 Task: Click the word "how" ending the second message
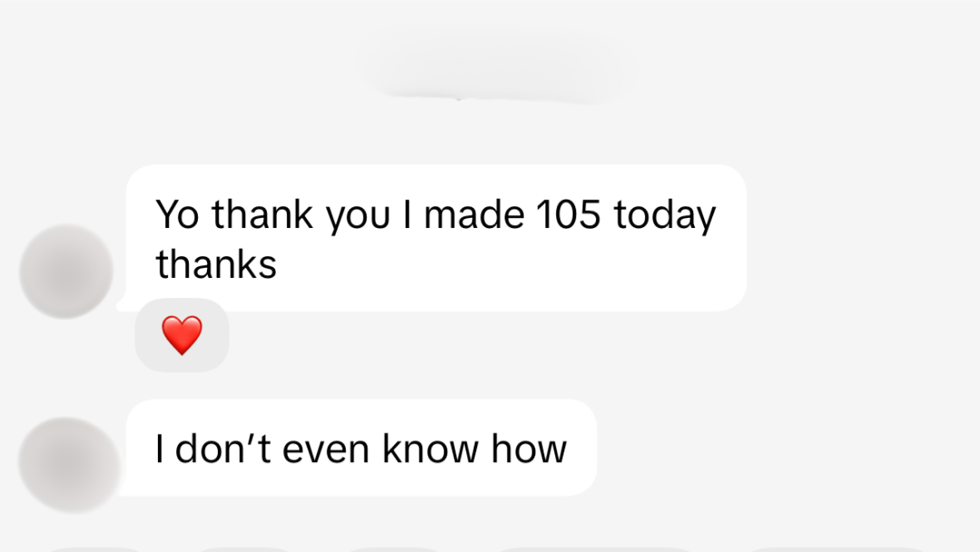pos(529,448)
